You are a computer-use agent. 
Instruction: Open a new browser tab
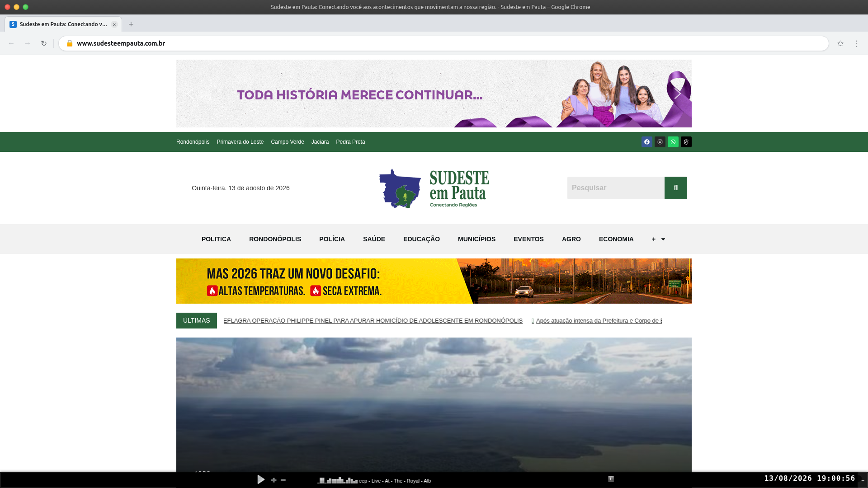coord(131,24)
